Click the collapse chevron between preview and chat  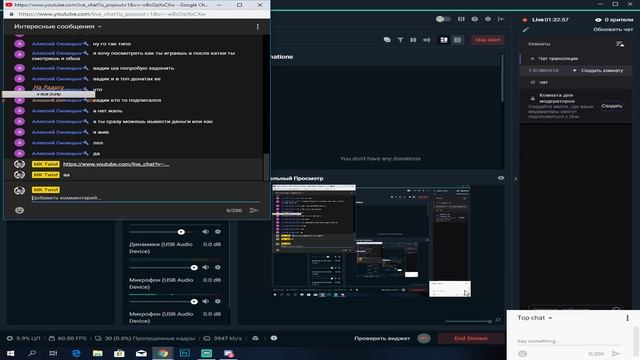pyautogui.click(x=516, y=179)
